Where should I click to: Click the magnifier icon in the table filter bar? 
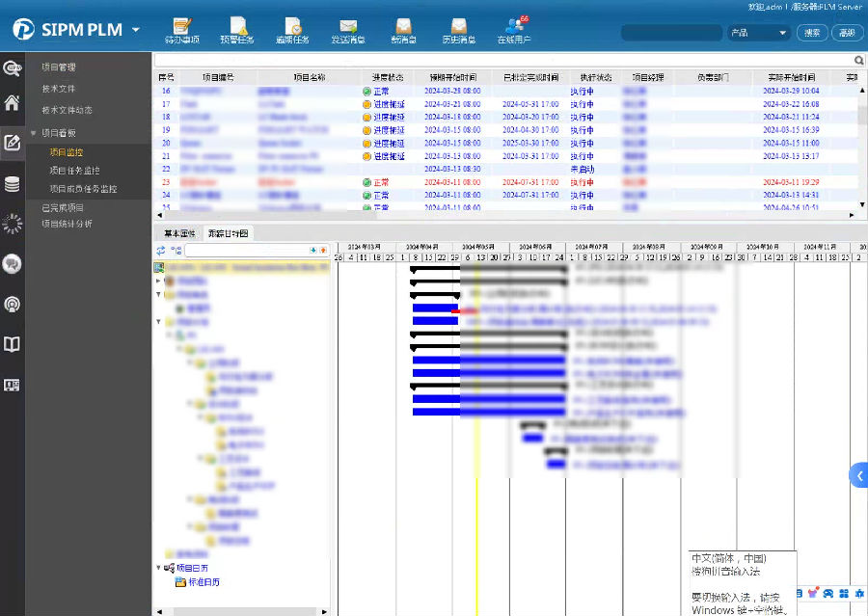[858, 61]
